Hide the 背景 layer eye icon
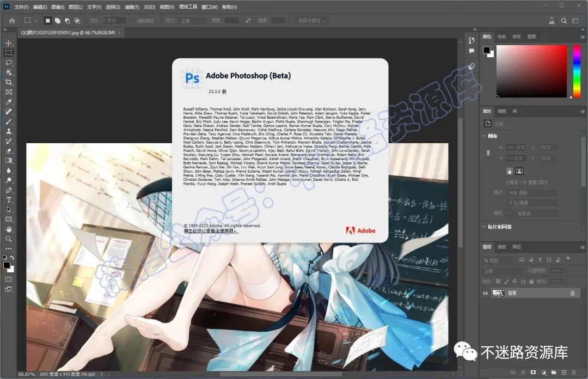Screen dimensions: 588x379 485,293
